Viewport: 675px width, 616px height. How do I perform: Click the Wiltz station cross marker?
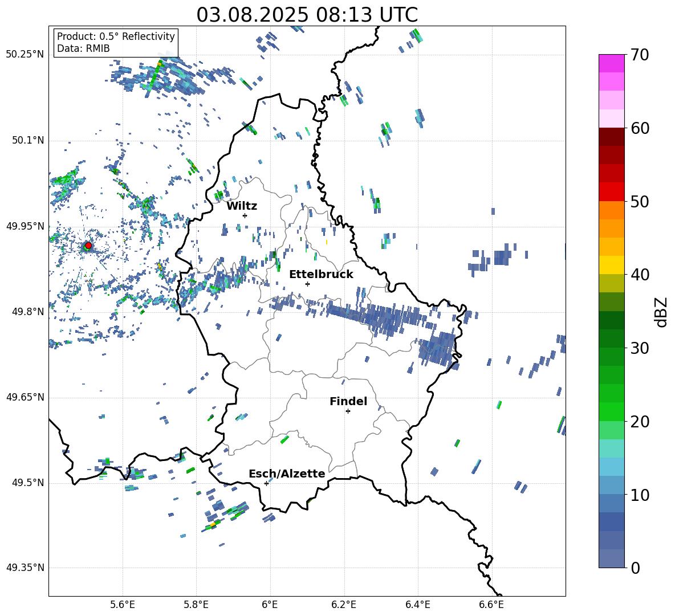(245, 215)
